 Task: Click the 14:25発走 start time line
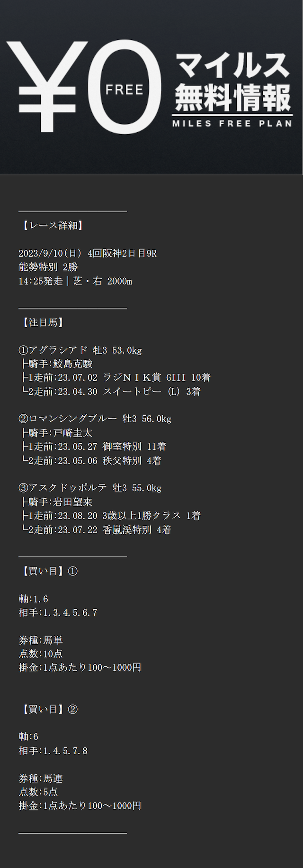coord(75,281)
